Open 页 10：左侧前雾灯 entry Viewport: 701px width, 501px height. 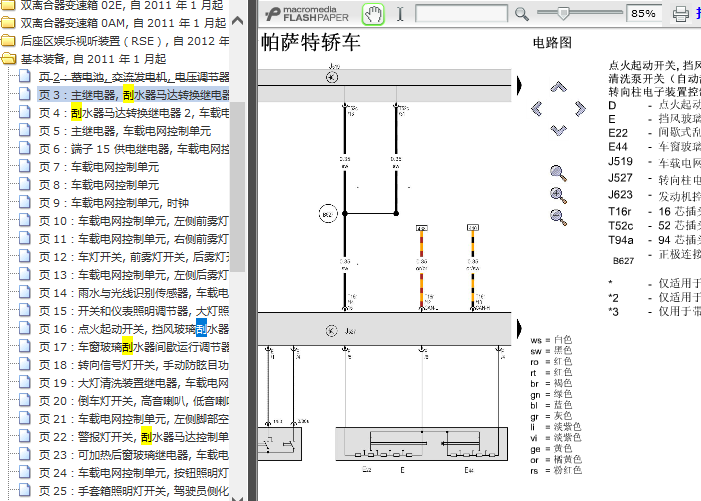coord(134,221)
